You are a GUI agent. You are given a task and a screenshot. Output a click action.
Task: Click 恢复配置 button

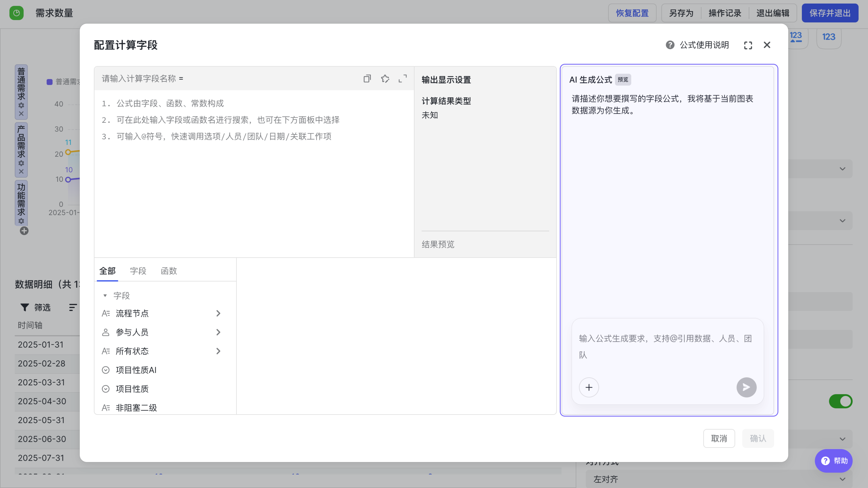tap(632, 13)
